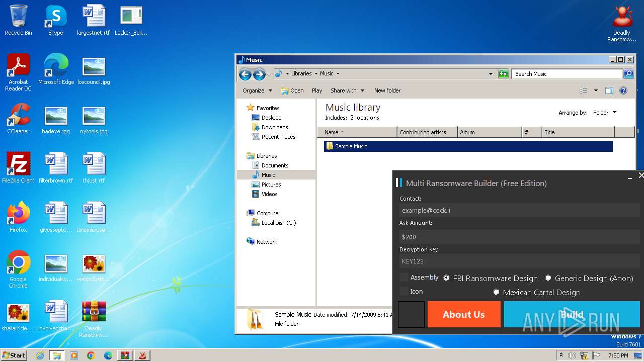The height and width of the screenshot is (362, 644).
Task: Click the Ask Amount field
Action: tap(520, 237)
